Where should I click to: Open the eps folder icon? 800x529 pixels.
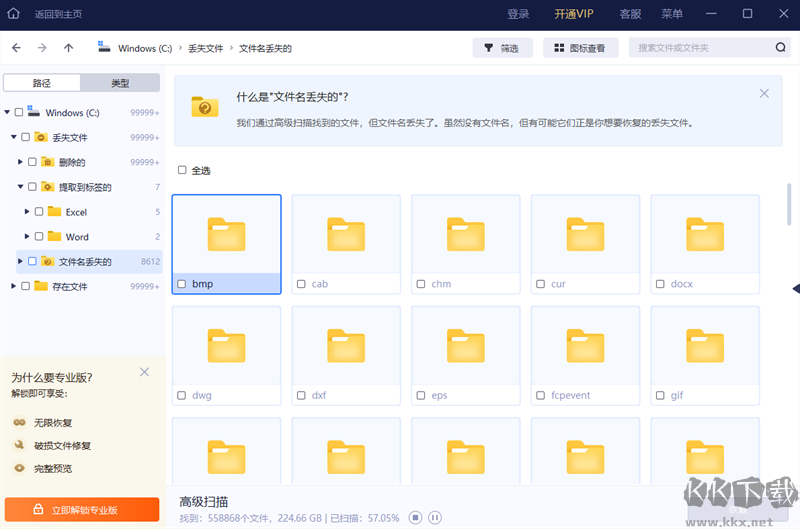(466, 346)
